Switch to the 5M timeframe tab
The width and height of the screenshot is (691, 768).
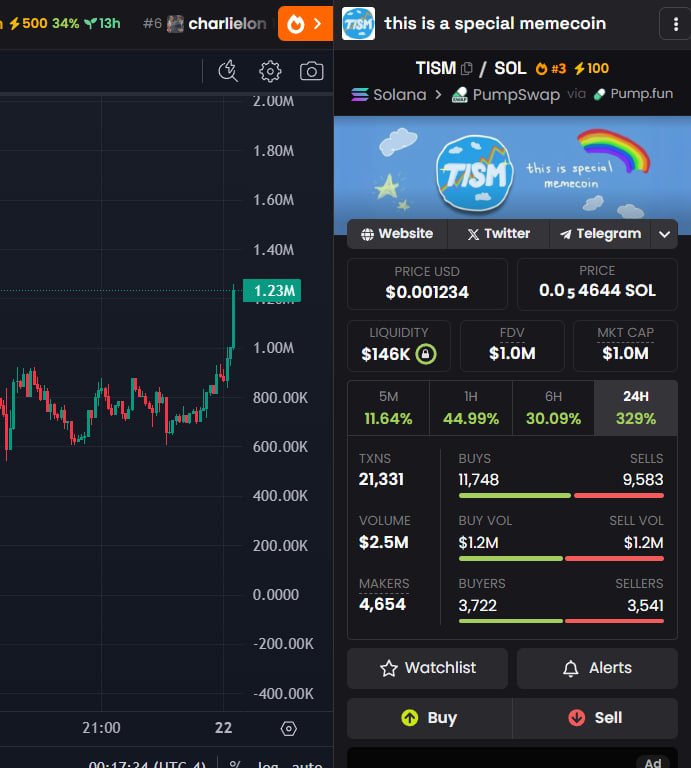tap(388, 408)
